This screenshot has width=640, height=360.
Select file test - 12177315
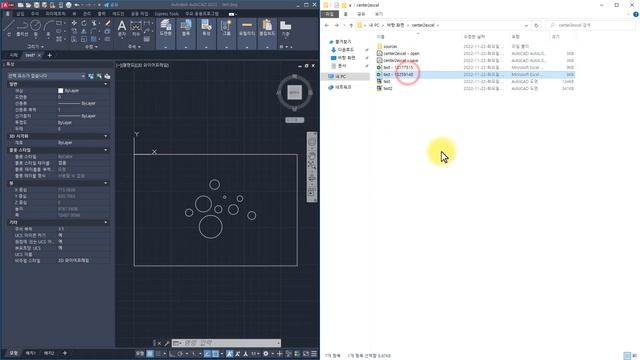[398, 67]
